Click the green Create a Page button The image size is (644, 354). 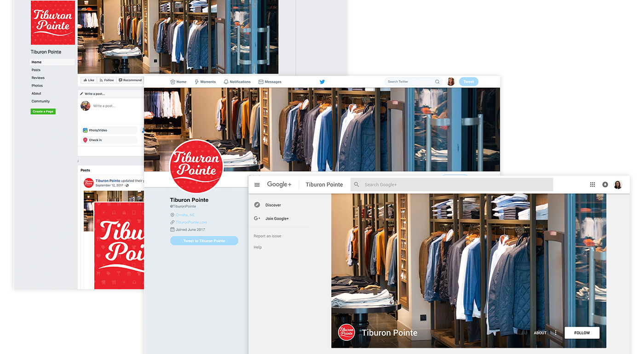tap(43, 111)
